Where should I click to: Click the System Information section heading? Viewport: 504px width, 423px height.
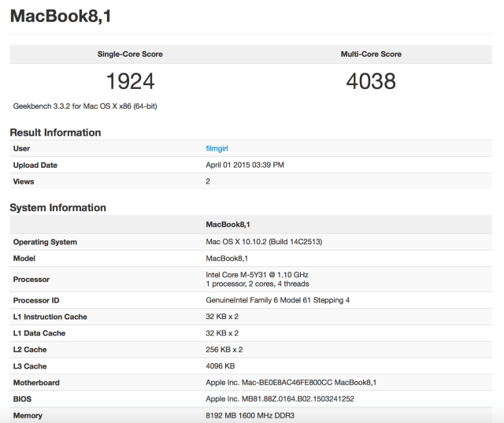57,208
